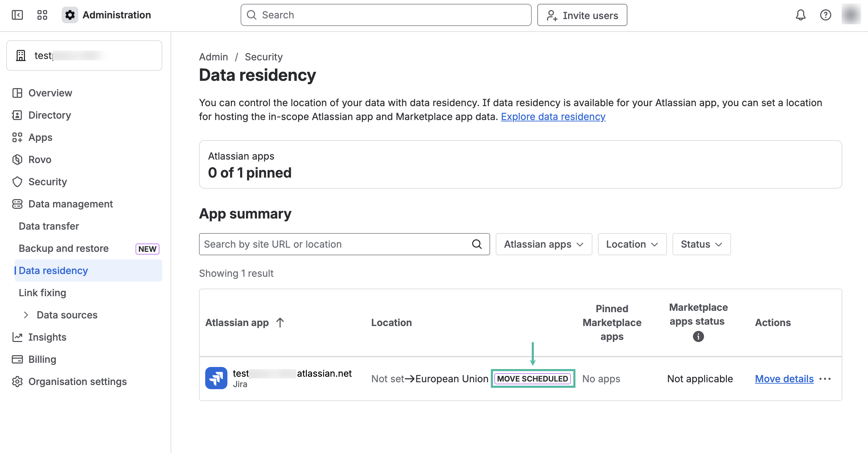Open the help question mark icon
The width and height of the screenshot is (868, 453).
click(x=825, y=15)
